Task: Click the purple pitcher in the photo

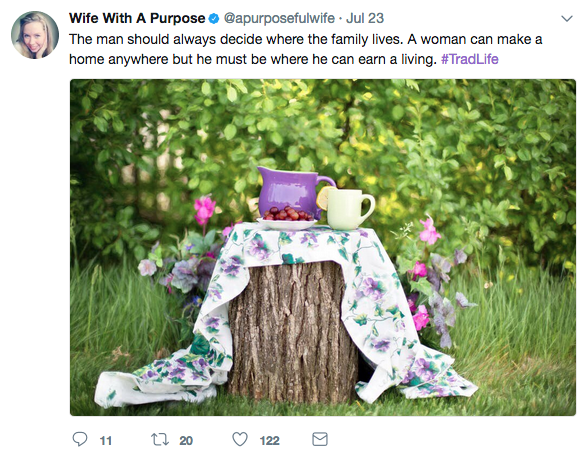Action: pyautogui.click(x=293, y=191)
